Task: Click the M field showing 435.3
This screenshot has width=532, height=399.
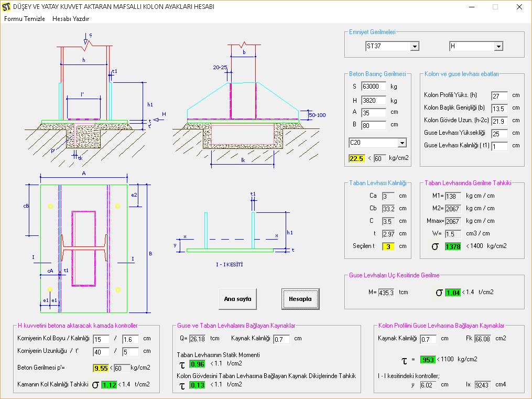Action: point(386,293)
